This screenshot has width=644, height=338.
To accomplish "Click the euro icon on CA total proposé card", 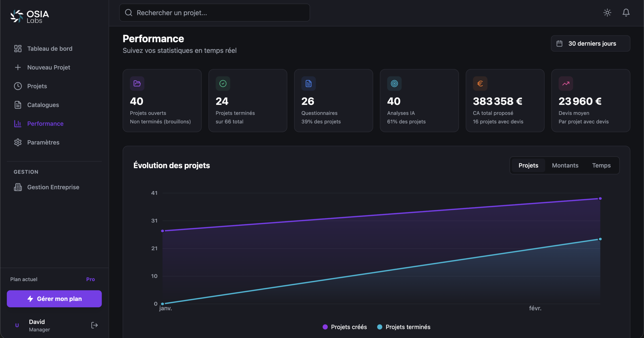I will [480, 84].
